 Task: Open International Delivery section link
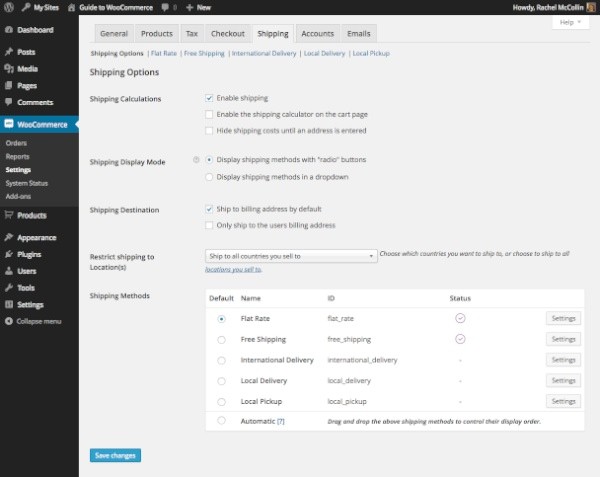pos(264,53)
